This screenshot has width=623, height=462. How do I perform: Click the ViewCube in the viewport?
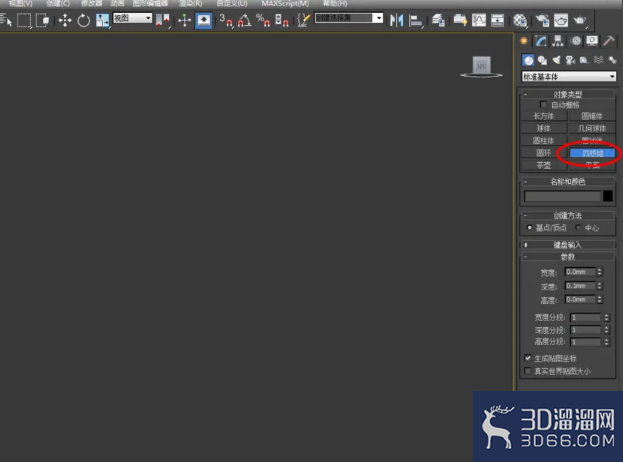pos(482,66)
